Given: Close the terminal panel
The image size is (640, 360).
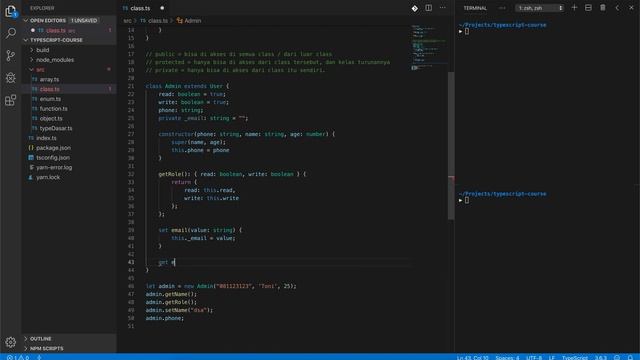Looking at the screenshot, I should (x=631, y=8).
